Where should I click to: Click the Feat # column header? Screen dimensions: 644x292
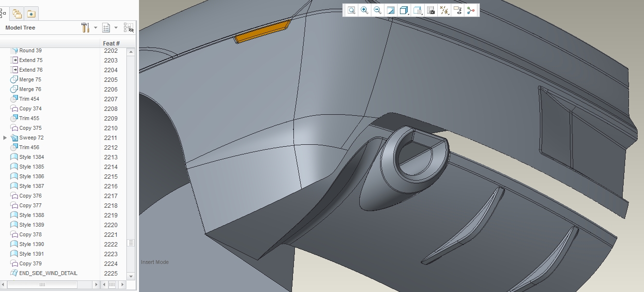111,43
